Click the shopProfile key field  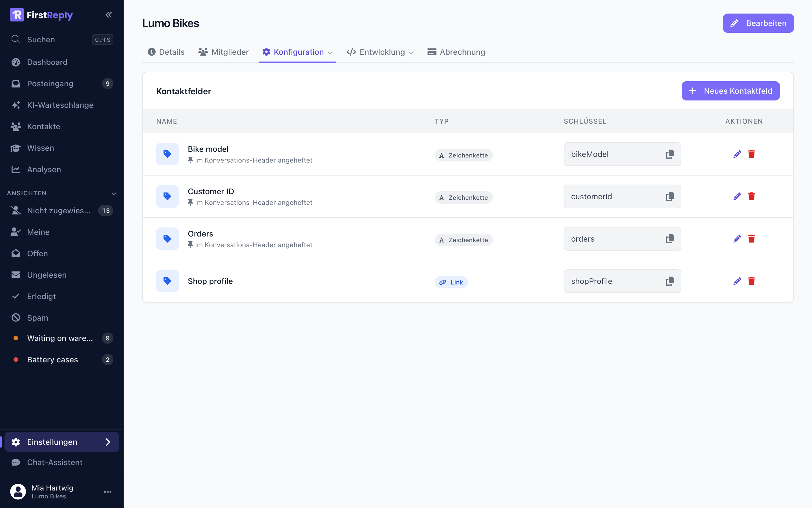pos(622,281)
